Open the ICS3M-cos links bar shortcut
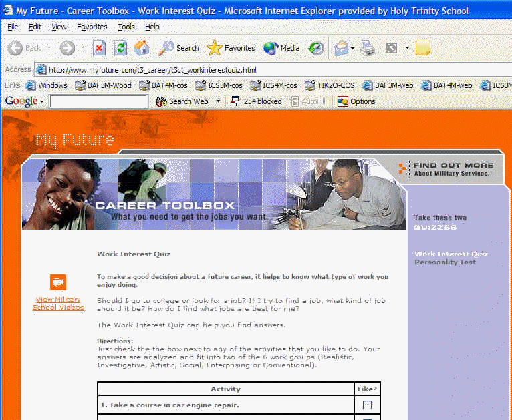 [219, 85]
